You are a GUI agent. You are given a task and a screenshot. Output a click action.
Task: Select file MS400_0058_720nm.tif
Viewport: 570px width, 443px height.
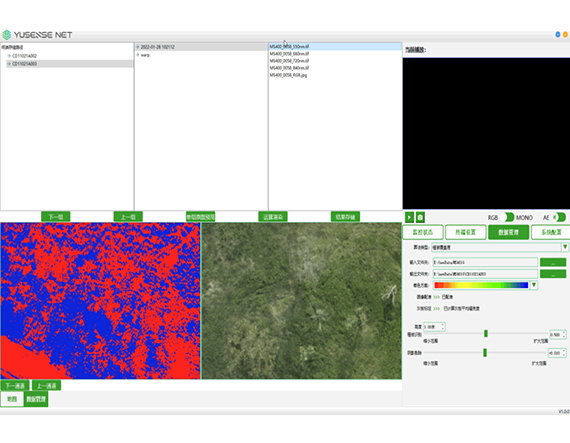[x=289, y=61]
